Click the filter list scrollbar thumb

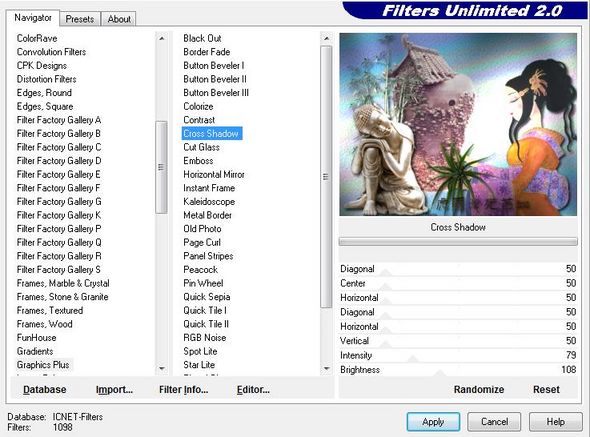click(x=326, y=177)
